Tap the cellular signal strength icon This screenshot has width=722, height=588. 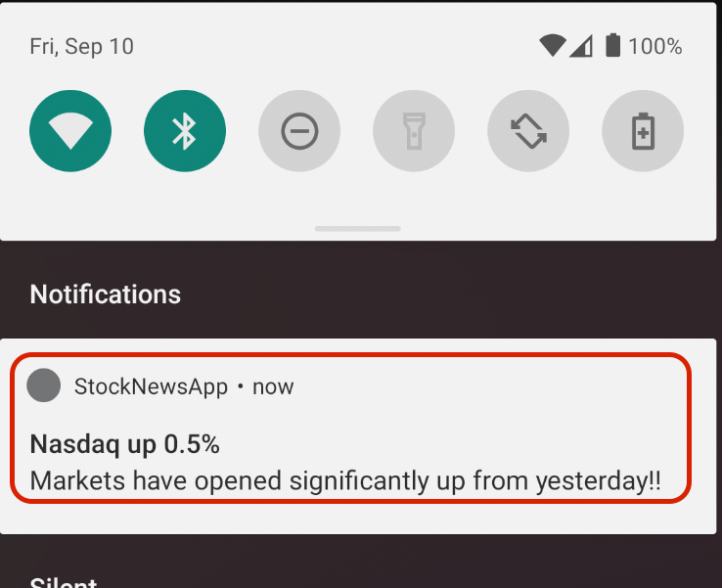click(x=581, y=45)
